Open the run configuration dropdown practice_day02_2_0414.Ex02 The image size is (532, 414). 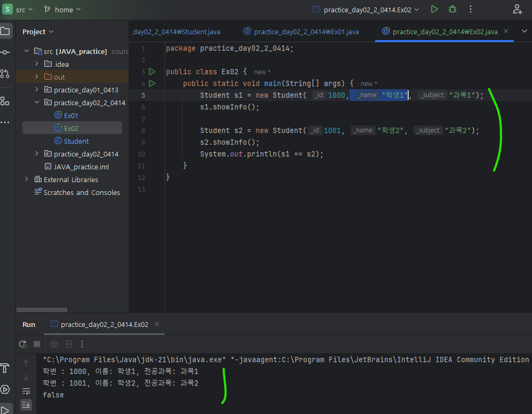pyautogui.click(x=366, y=10)
